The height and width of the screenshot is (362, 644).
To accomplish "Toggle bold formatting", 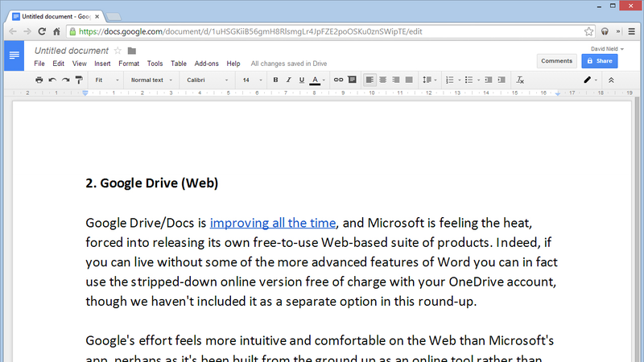I will pyautogui.click(x=275, y=80).
